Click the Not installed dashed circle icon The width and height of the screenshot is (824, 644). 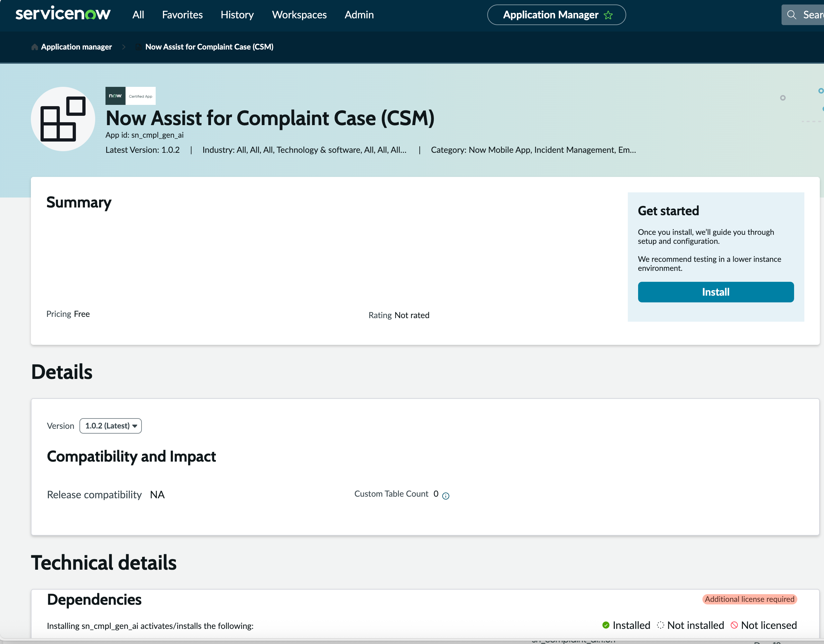click(660, 625)
